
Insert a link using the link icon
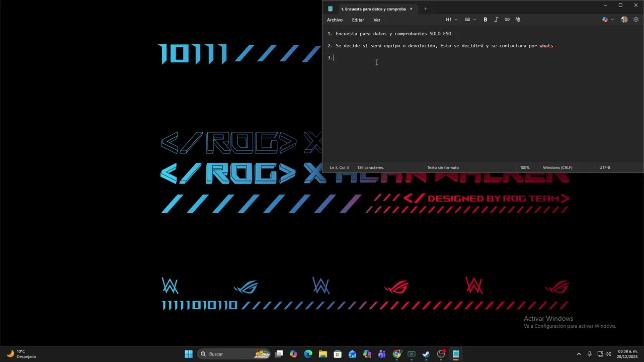click(507, 20)
